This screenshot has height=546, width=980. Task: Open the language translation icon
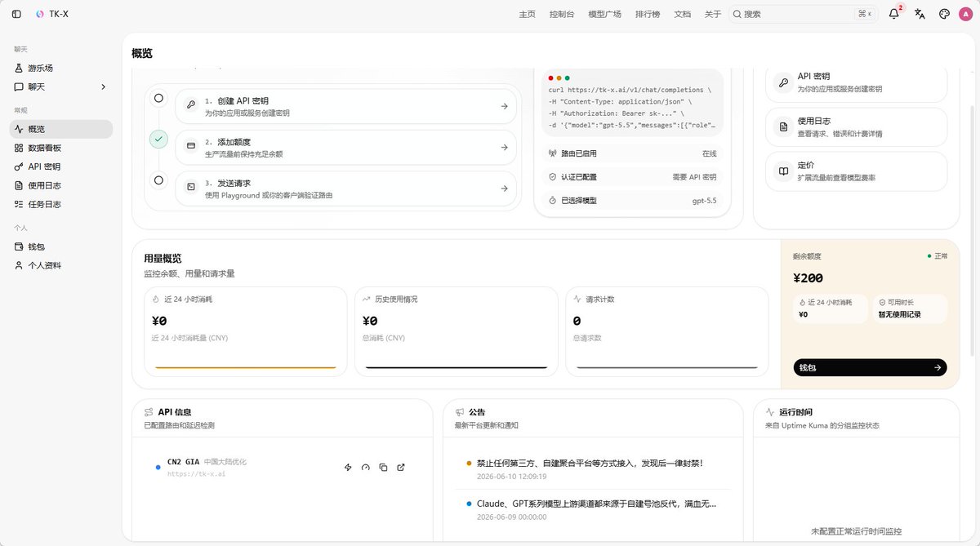[920, 14]
